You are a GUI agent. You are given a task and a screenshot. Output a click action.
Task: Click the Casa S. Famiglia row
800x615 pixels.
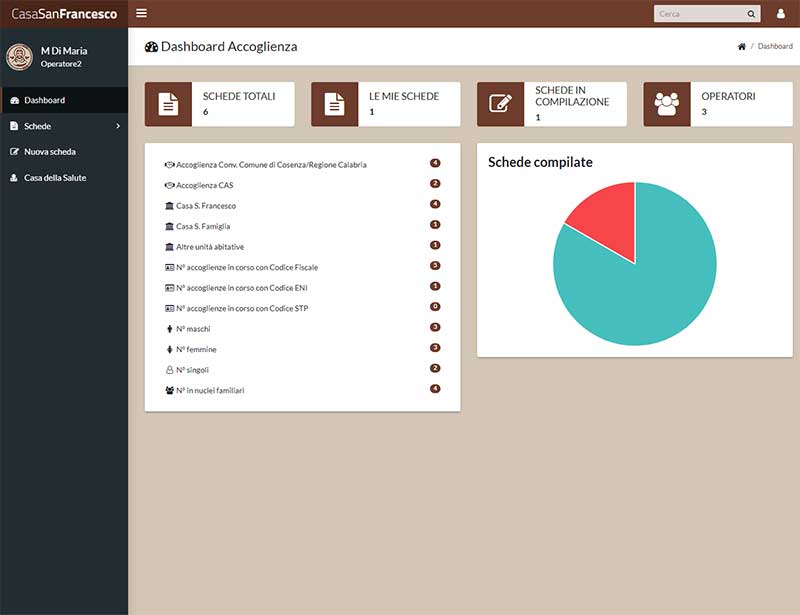pyautogui.click(x=303, y=226)
